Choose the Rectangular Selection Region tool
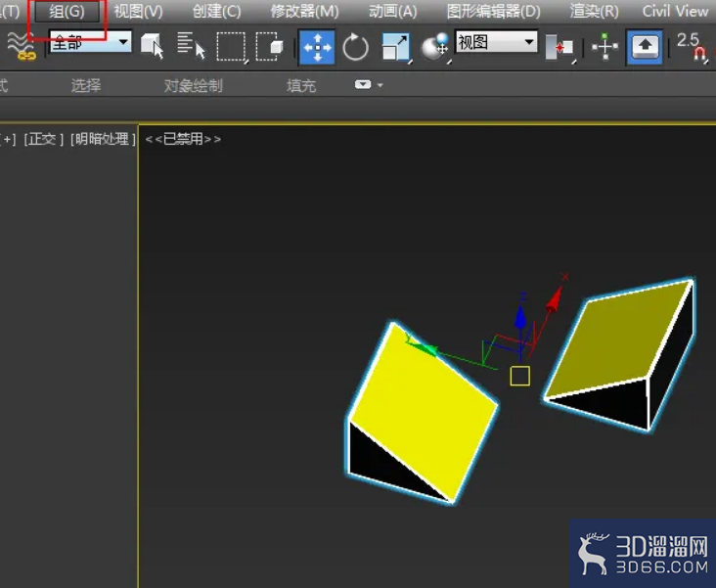Viewport: 716px width, 588px height. [232, 47]
